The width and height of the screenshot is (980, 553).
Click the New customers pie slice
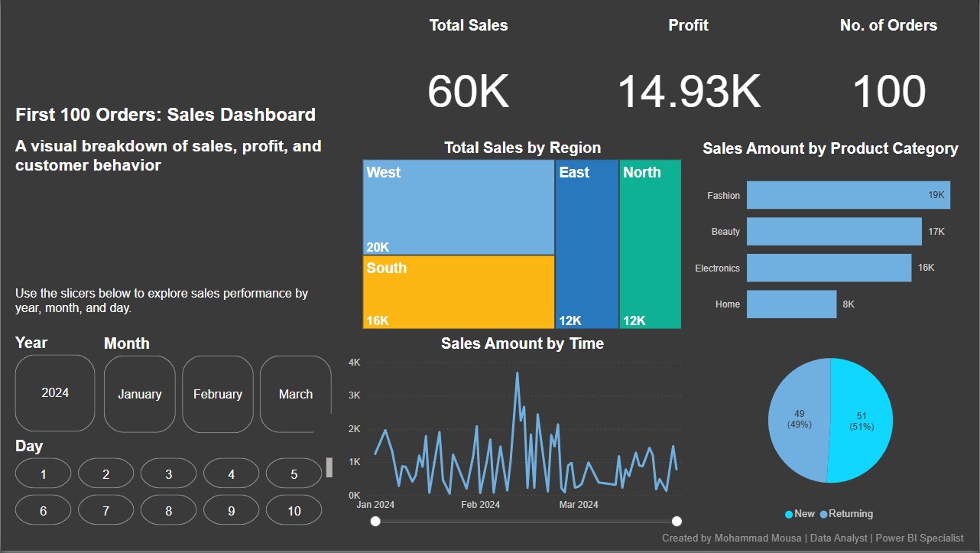[x=862, y=421]
